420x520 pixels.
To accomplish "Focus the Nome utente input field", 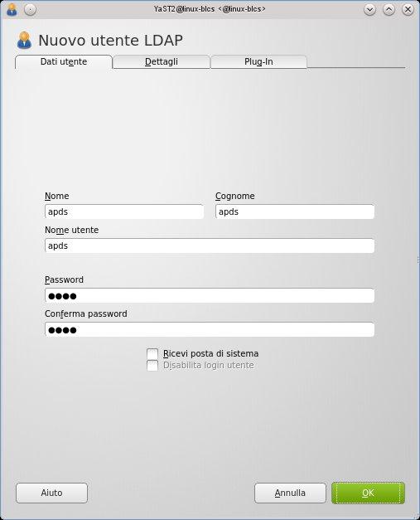I will 210,245.
